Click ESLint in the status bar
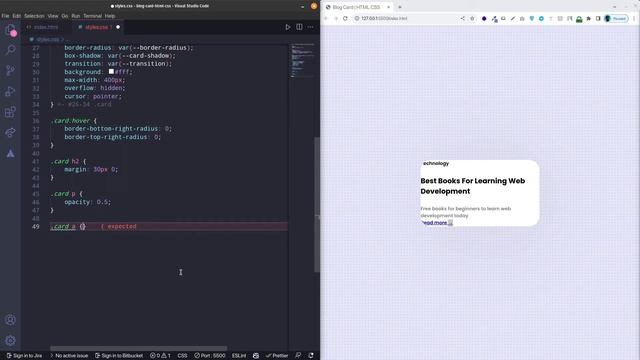 point(239,356)
